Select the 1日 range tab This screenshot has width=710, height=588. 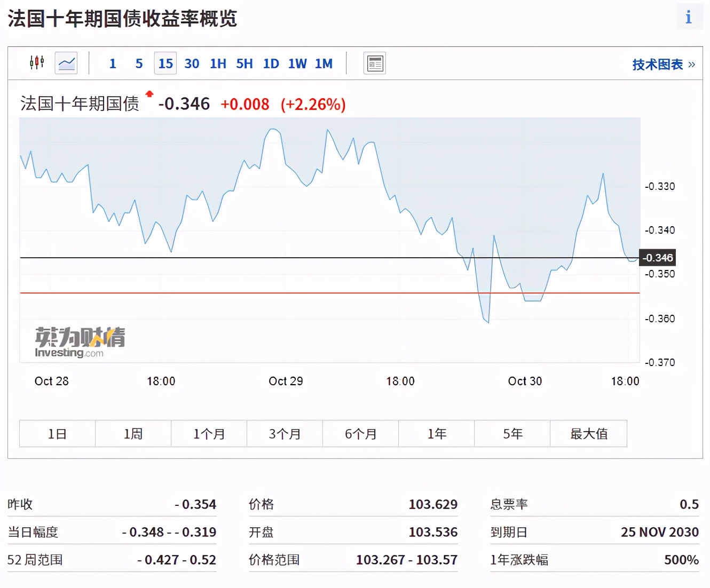[x=58, y=434]
